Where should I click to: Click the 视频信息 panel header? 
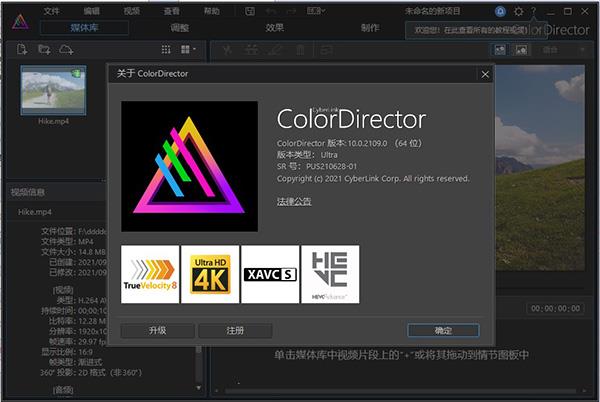(x=28, y=192)
